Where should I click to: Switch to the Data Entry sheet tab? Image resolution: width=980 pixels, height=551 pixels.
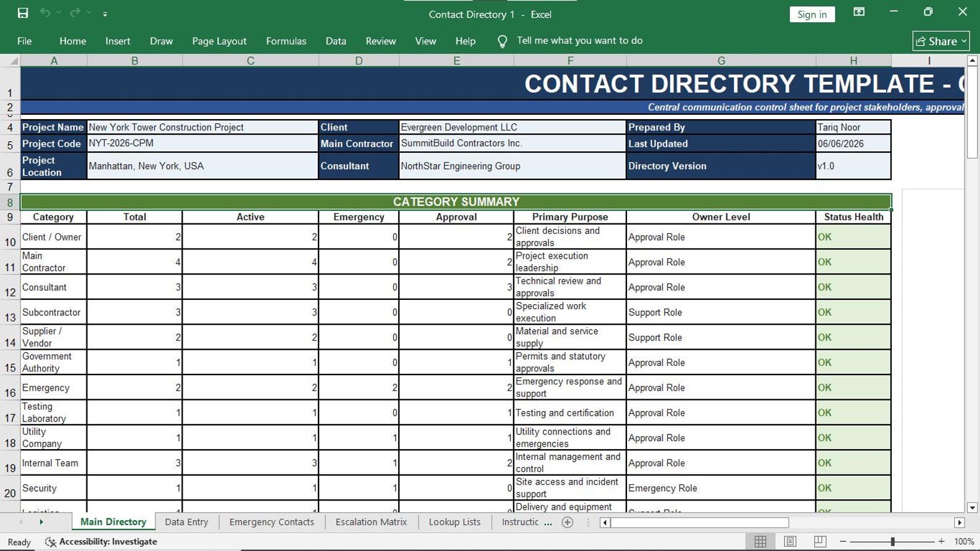point(186,522)
